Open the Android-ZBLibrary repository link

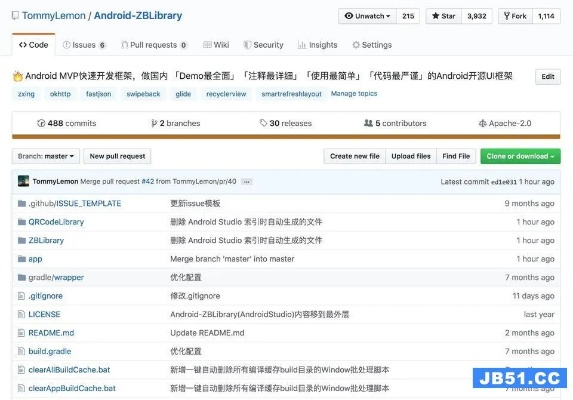pyautogui.click(x=138, y=16)
